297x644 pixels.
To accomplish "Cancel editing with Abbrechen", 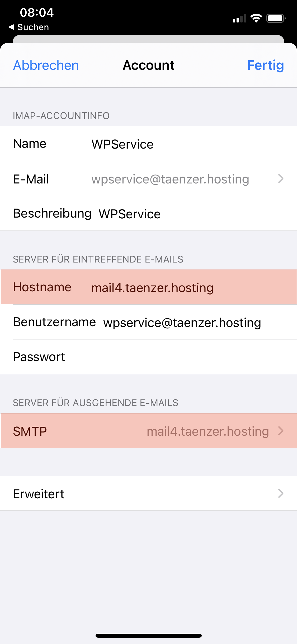I will coord(45,65).
